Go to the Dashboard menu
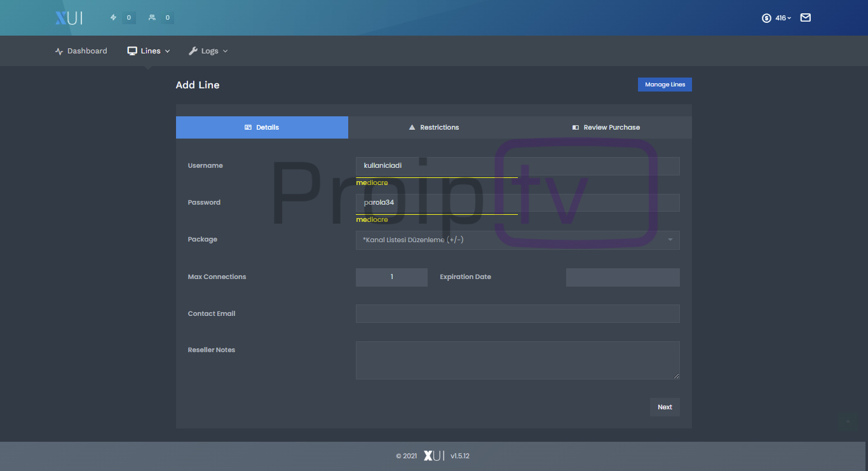This screenshot has width=868, height=471. pyautogui.click(x=81, y=51)
